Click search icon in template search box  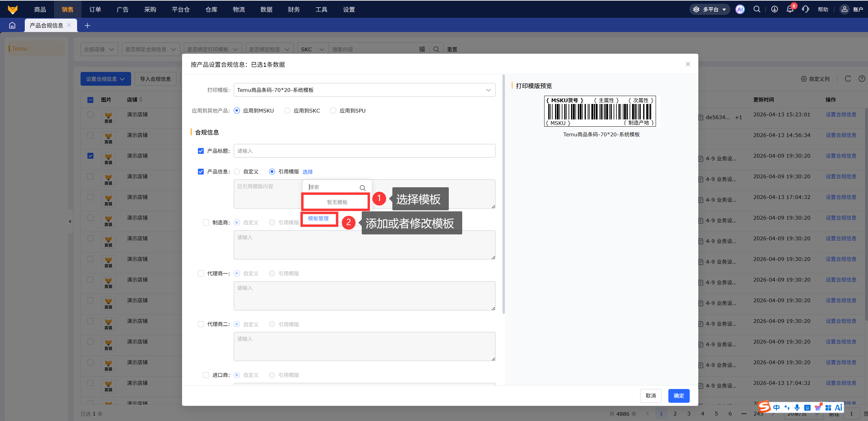click(x=362, y=188)
